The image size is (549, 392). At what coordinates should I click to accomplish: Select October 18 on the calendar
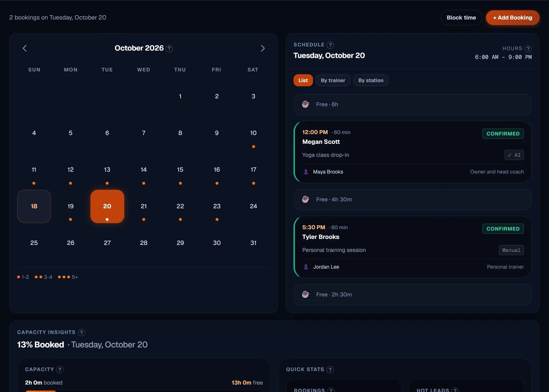[x=34, y=206]
